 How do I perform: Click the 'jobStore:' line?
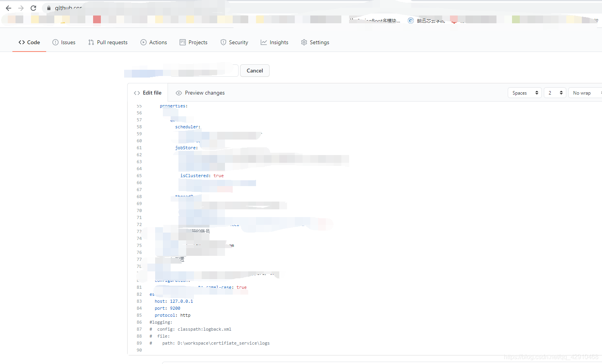coord(187,148)
